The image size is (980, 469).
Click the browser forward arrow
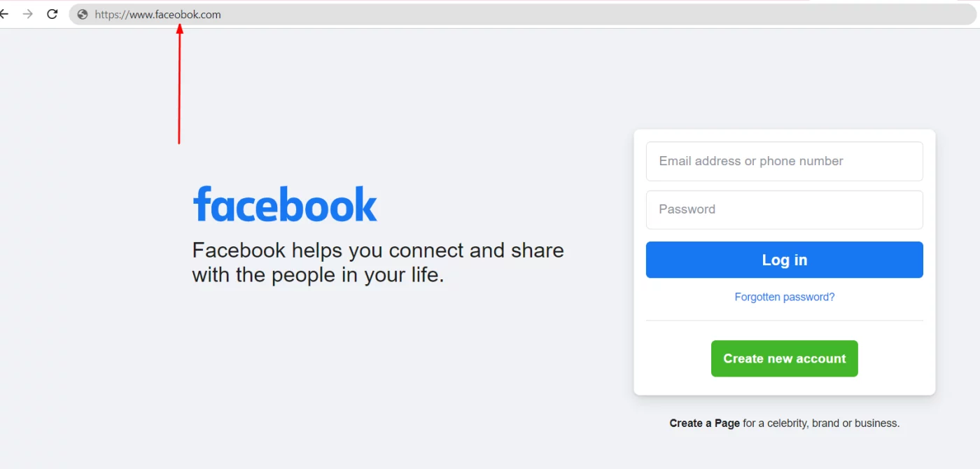(x=28, y=14)
